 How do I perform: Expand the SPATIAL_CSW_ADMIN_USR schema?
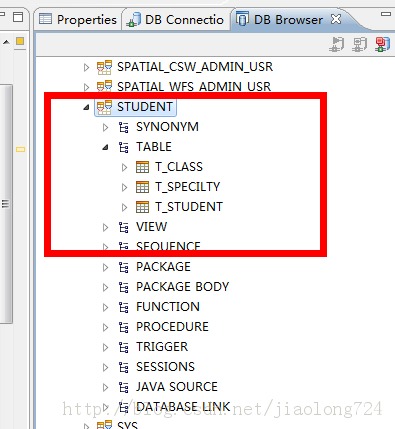coord(86,67)
